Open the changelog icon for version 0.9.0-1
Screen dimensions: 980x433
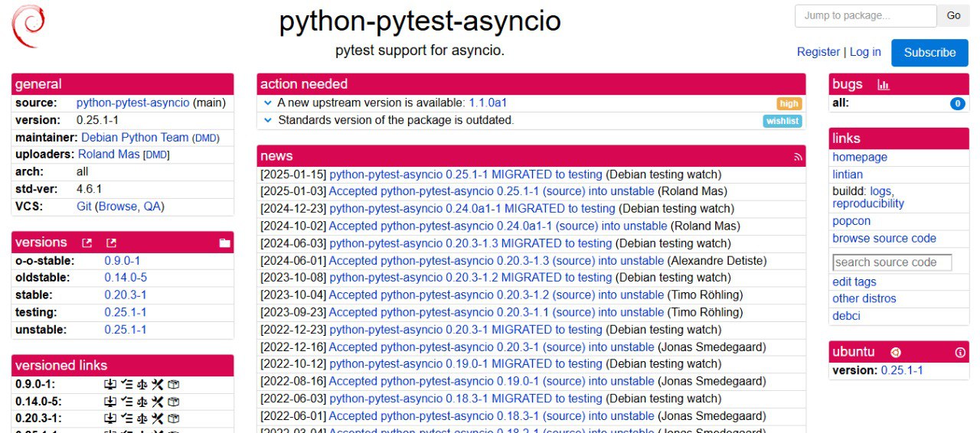point(126,384)
